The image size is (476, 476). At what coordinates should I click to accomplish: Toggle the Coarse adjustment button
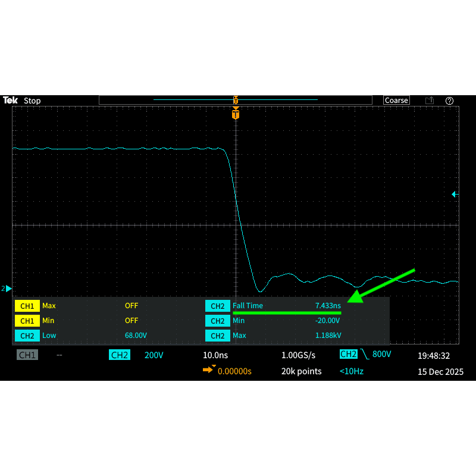click(396, 101)
